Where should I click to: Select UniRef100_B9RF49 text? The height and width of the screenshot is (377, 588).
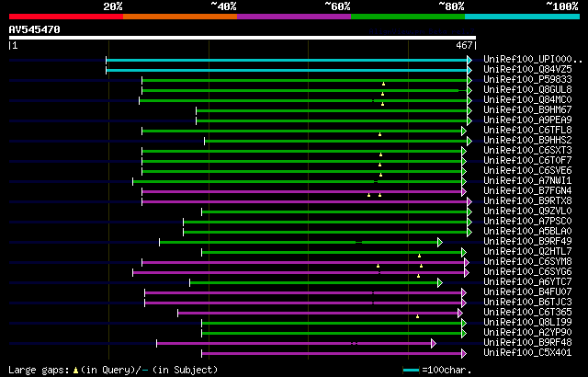pos(527,242)
